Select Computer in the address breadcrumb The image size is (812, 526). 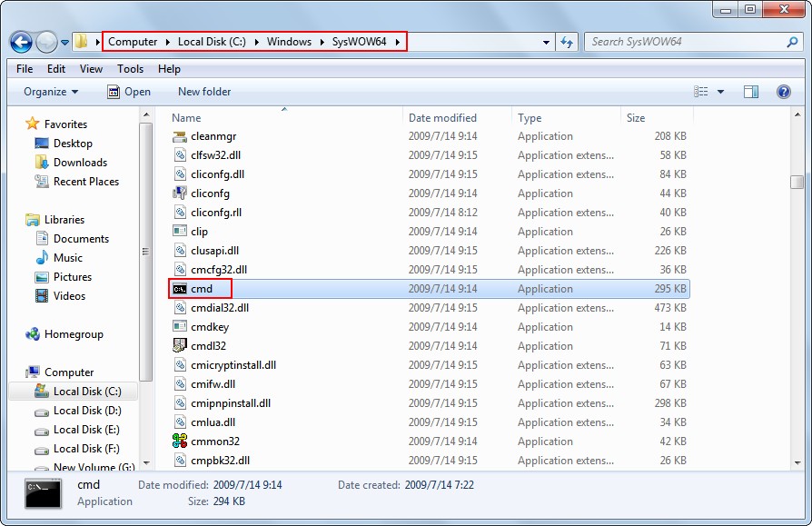132,42
